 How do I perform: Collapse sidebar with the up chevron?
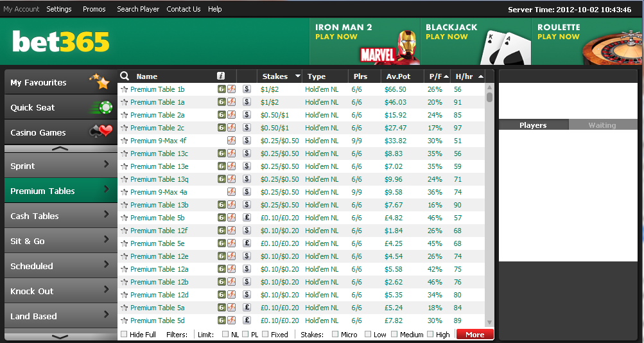click(x=60, y=149)
